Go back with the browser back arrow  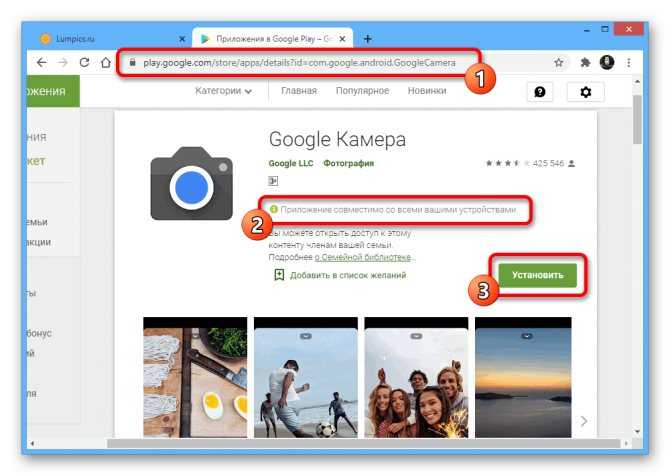41,63
